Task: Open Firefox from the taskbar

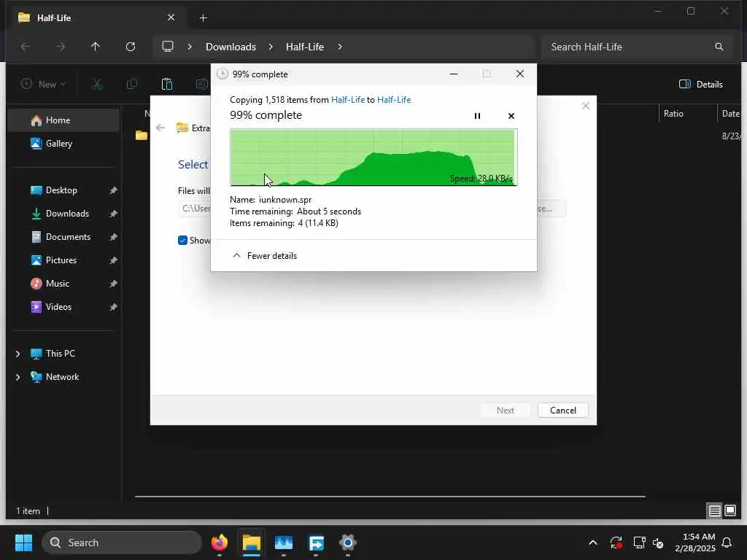Action: [x=219, y=542]
